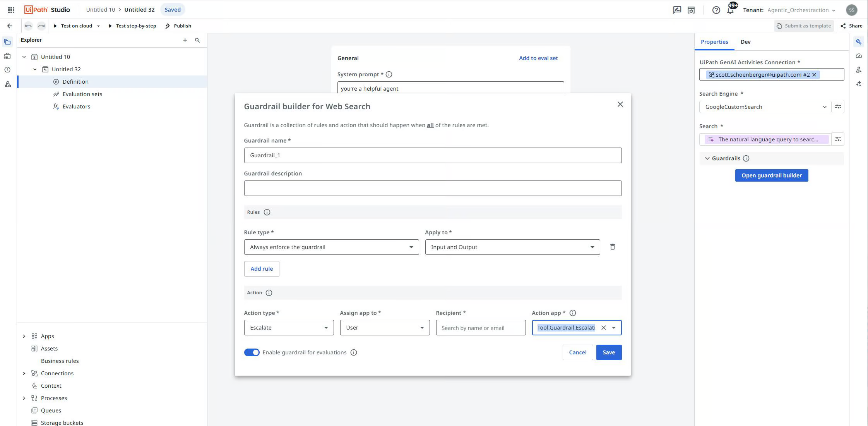This screenshot has width=868, height=426.
Task: Expand the Processes tree node
Action: pyautogui.click(x=24, y=398)
